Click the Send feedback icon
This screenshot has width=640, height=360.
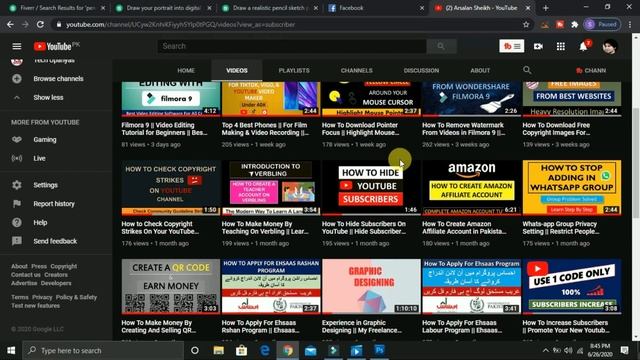[17, 241]
